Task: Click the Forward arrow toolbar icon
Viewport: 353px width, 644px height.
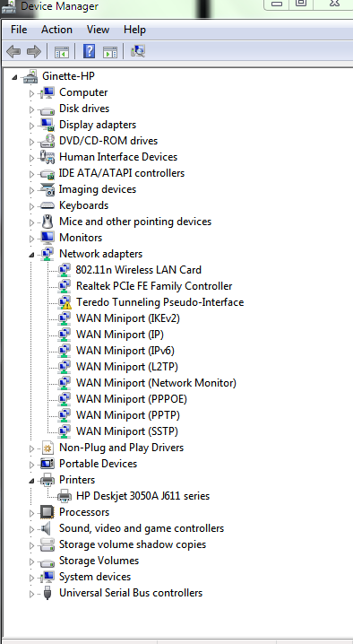Action: (x=34, y=51)
